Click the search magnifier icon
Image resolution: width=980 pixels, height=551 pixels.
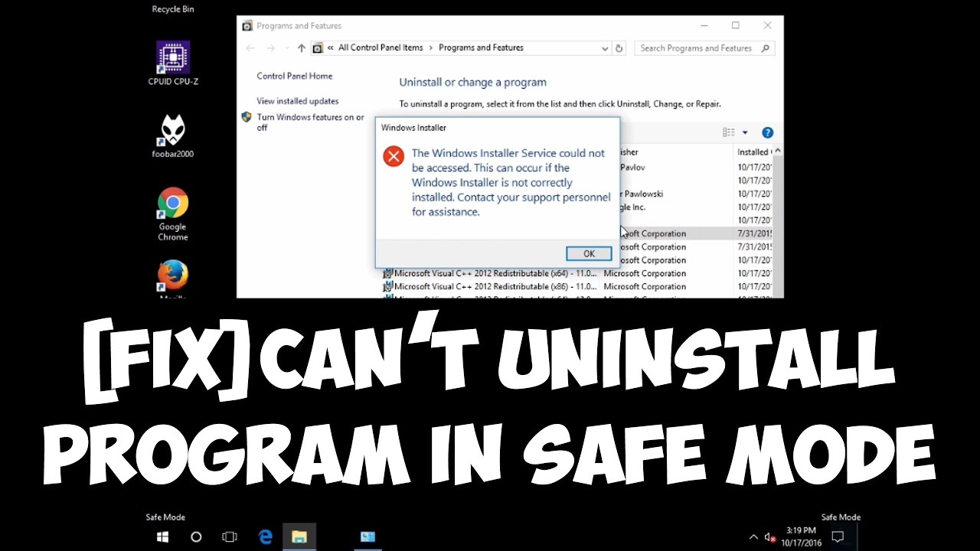765,48
